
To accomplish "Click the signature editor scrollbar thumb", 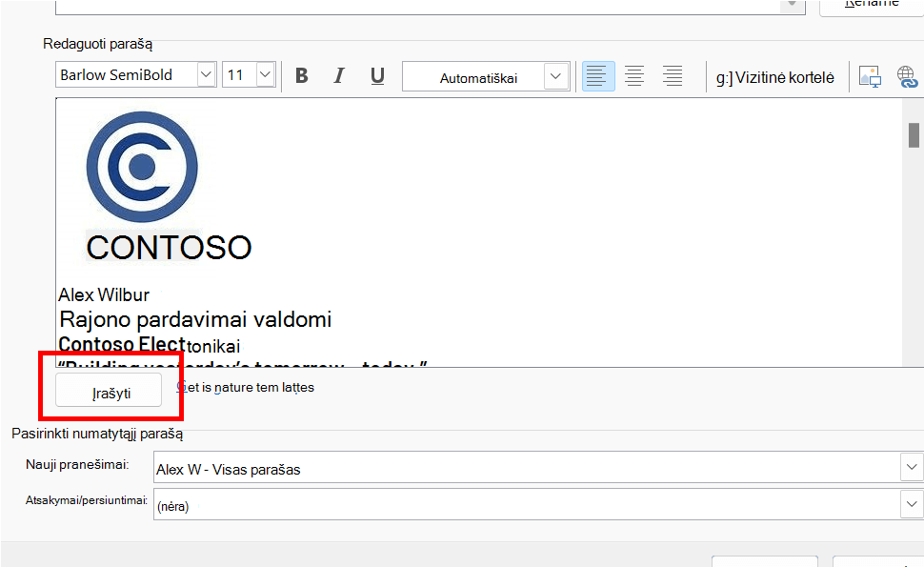I will point(914,135).
